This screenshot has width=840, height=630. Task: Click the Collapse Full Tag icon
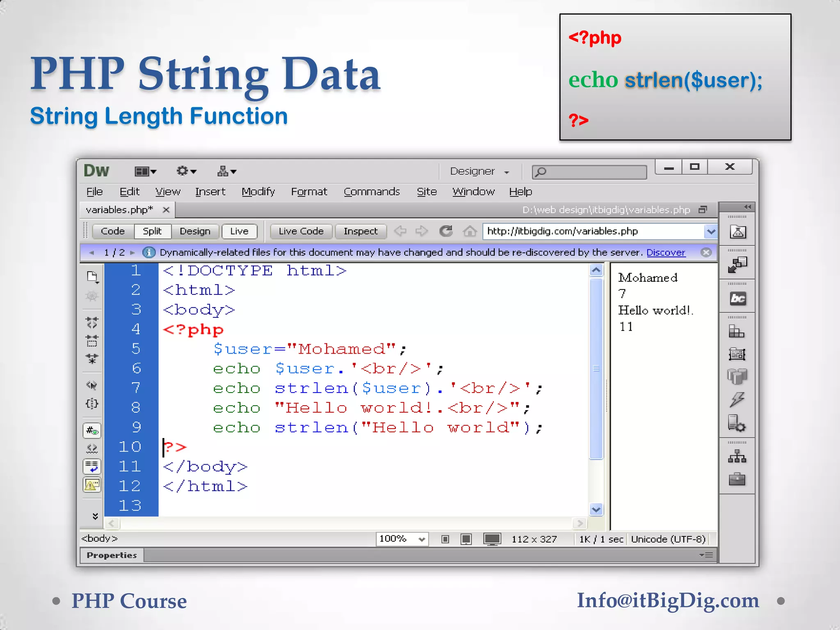coord(92,323)
